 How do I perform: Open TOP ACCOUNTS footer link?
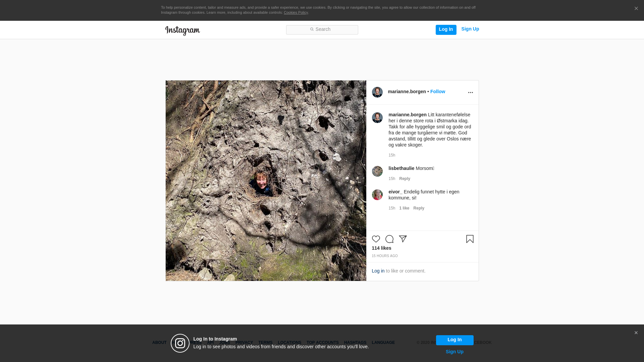pyautogui.click(x=323, y=343)
